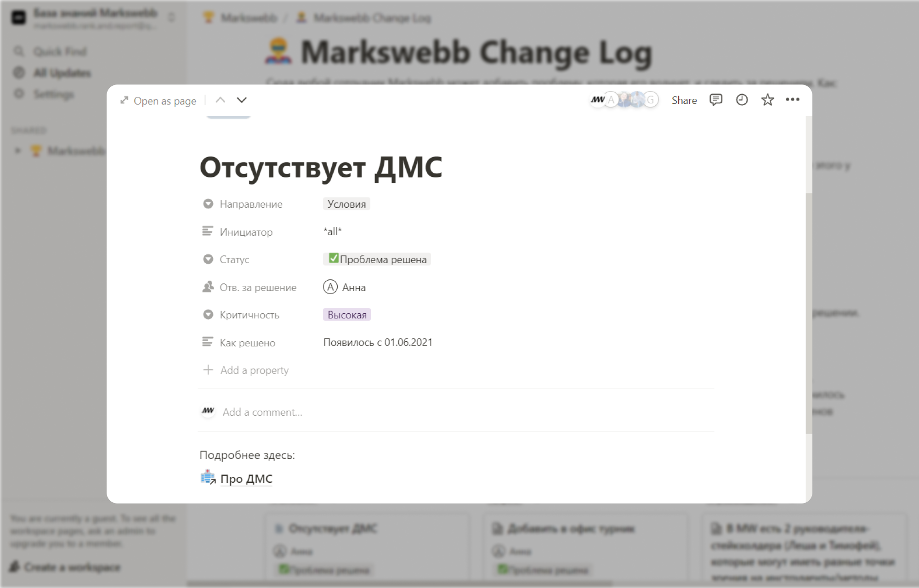
Task: Open the Про ДМС linked page
Action: [246, 479]
